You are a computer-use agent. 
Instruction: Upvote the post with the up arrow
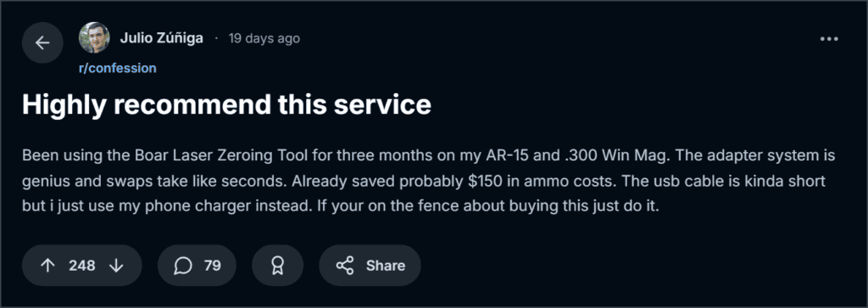[48, 266]
